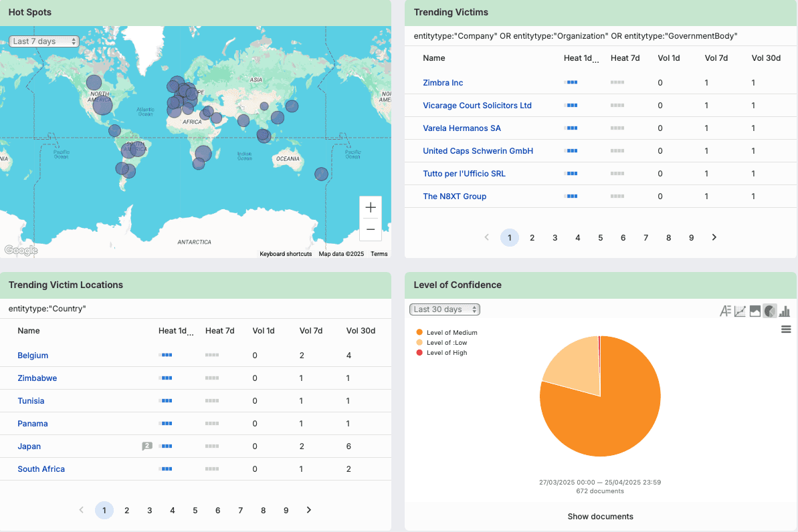Sort Trending Victims by Name column
Screen dimensions: 798x532
click(434, 58)
